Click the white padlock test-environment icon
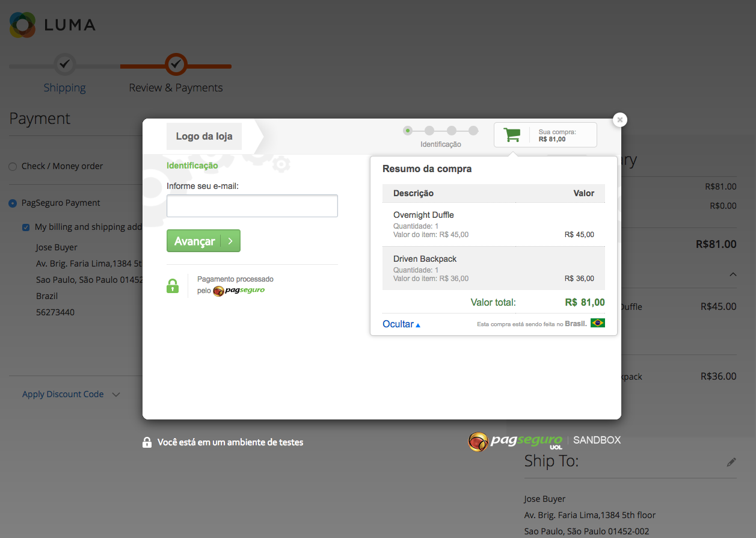Screen dimensions: 756x538 147,442
